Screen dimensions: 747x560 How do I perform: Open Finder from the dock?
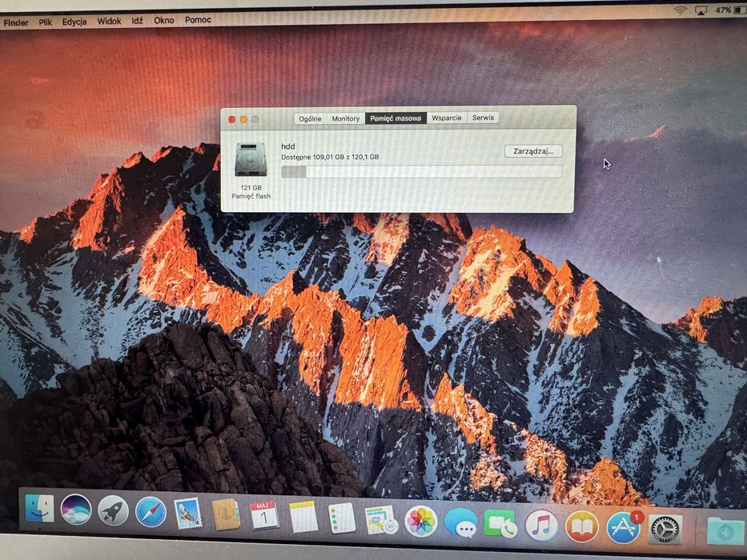click(x=39, y=508)
